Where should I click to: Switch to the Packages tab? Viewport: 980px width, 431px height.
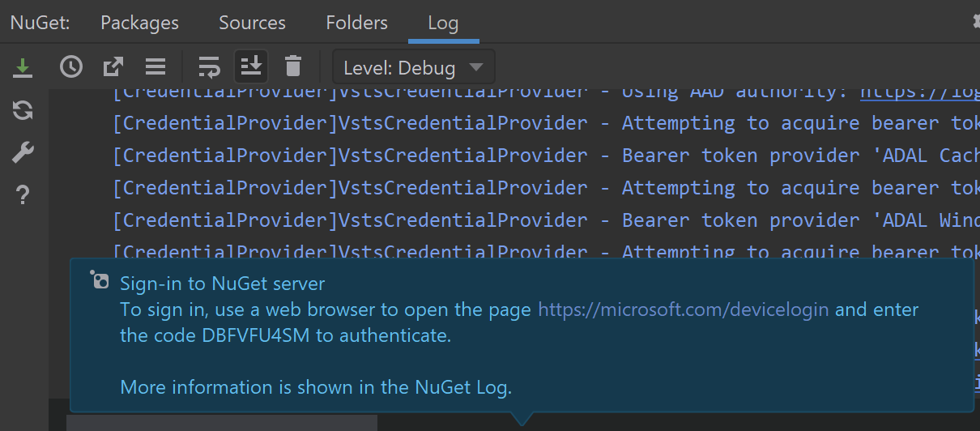(139, 23)
